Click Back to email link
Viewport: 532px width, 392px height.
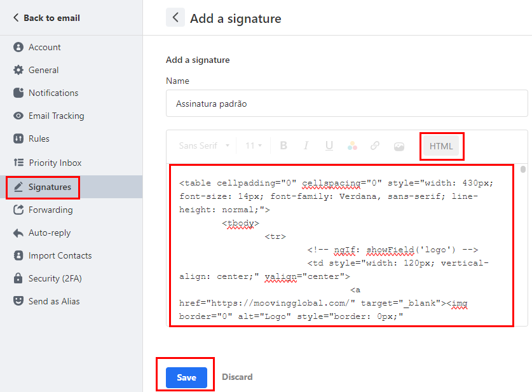coord(46,18)
